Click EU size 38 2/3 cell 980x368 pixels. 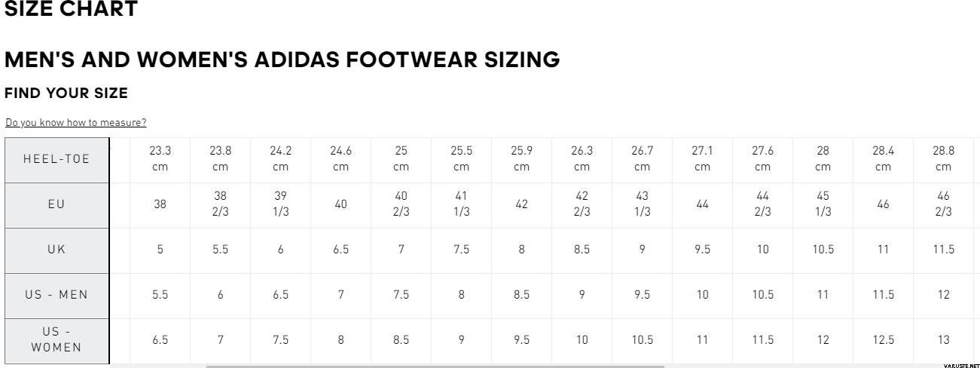(221, 204)
